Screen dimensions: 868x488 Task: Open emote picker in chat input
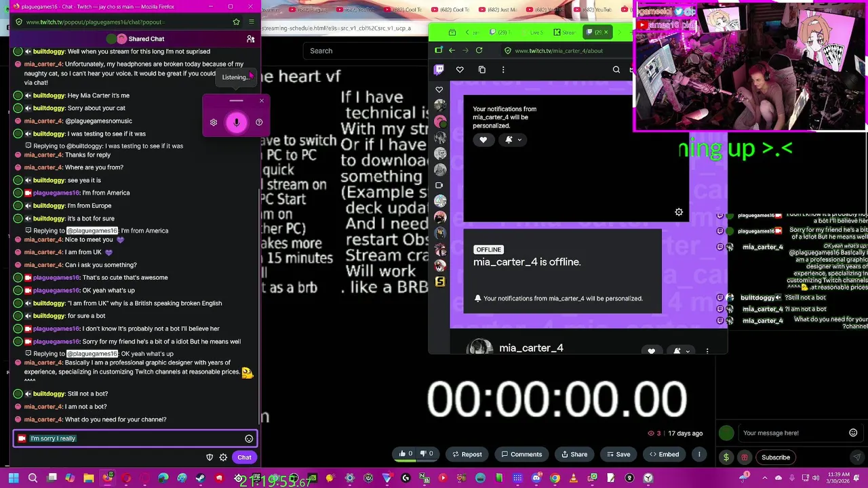tap(249, 439)
